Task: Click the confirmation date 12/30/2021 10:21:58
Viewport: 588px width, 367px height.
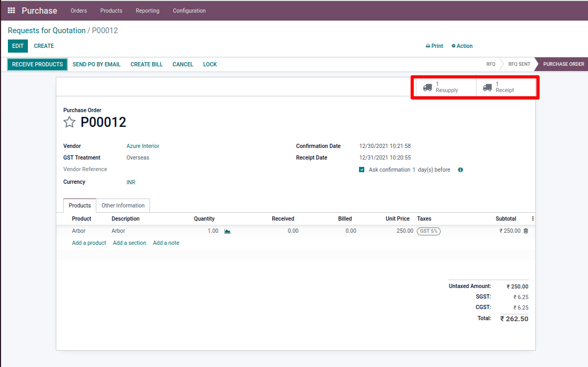Action: 385,146
